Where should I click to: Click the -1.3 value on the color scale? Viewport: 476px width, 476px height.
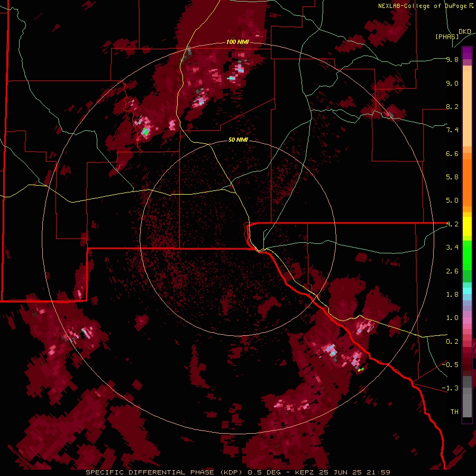click(450, 388)
